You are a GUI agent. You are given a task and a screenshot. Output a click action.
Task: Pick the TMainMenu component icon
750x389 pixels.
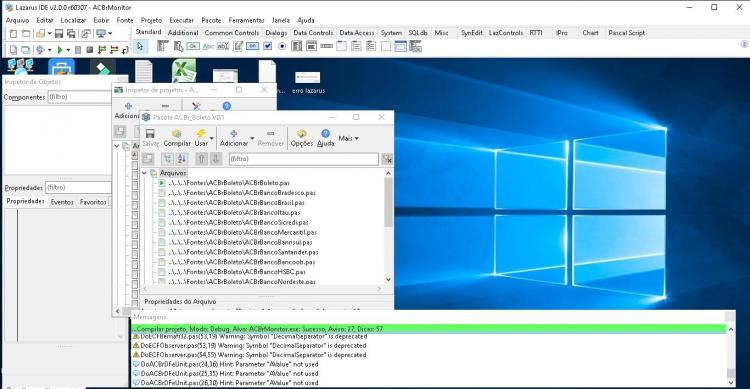point(163,46)
